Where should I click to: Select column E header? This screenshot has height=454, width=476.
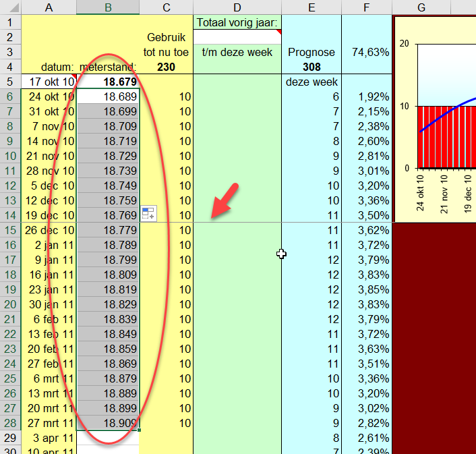[311, 7]
